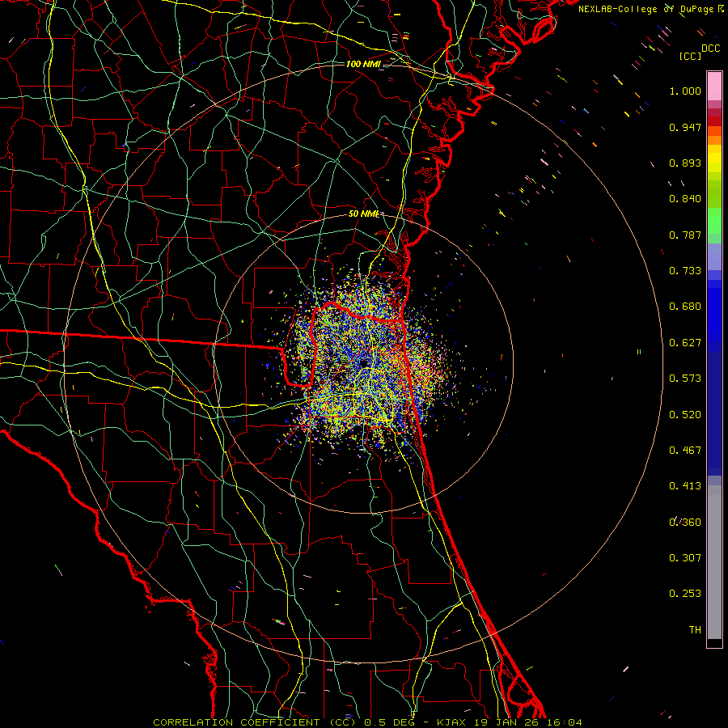Select the 0.573 legend value

(x=685, y=379)
